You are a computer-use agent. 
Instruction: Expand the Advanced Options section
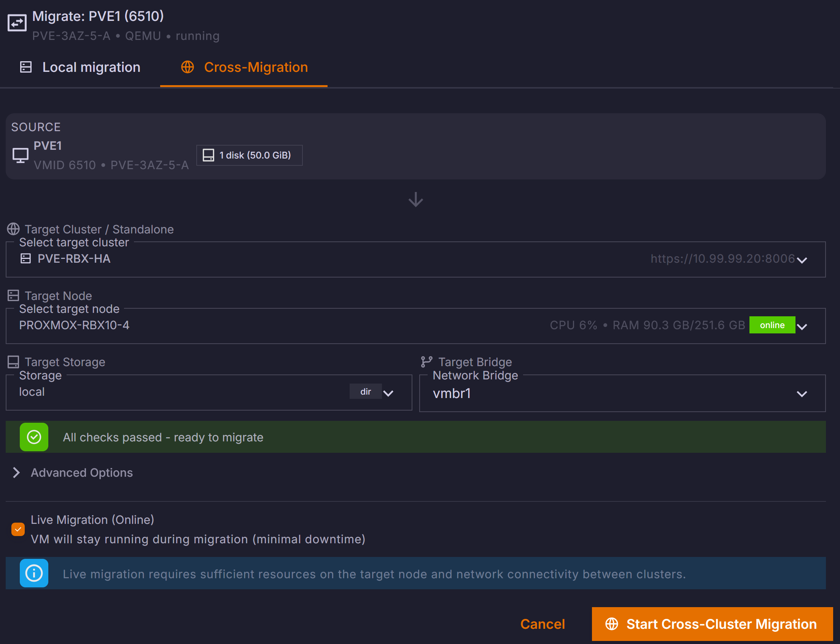82,473
